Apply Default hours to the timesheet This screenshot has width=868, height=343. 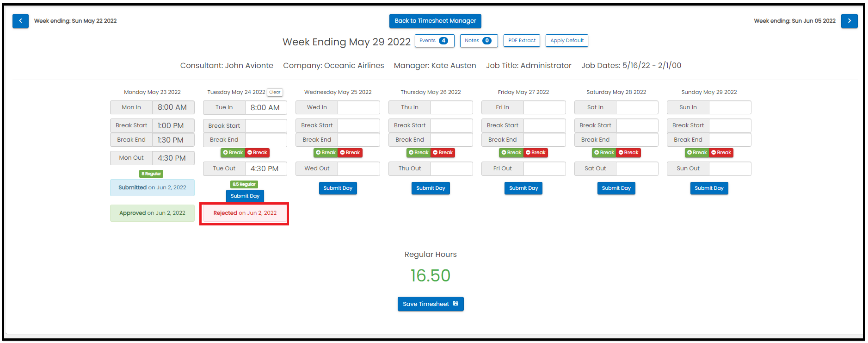tap(566, 41)
